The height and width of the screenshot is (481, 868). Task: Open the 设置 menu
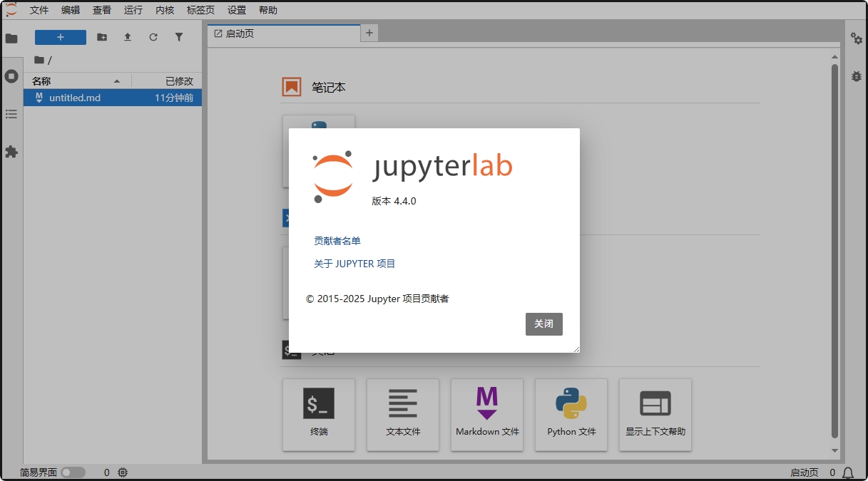click(237, 10)
